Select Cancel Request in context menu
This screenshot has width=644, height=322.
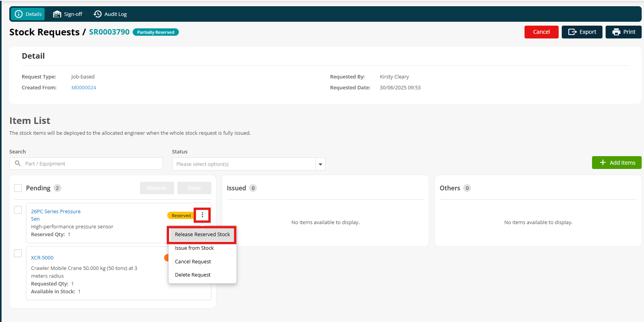click(193, 261)
